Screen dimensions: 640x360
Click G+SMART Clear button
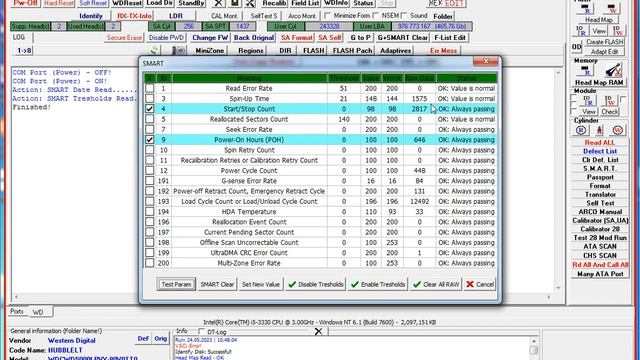pos(402,38)
